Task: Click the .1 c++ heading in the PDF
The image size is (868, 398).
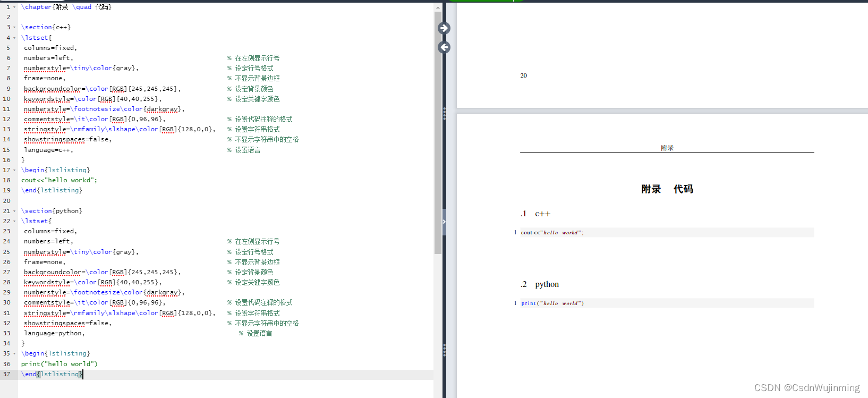Action: click(535, 214)
